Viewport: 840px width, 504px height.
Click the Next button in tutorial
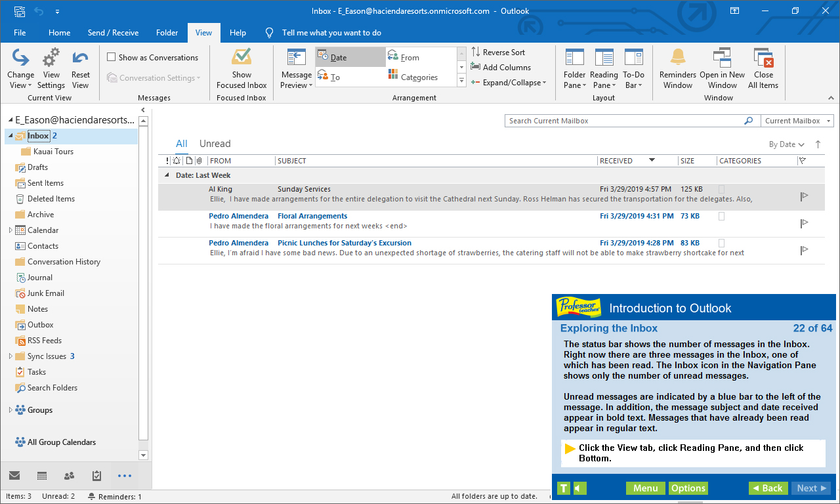[812, 488]
